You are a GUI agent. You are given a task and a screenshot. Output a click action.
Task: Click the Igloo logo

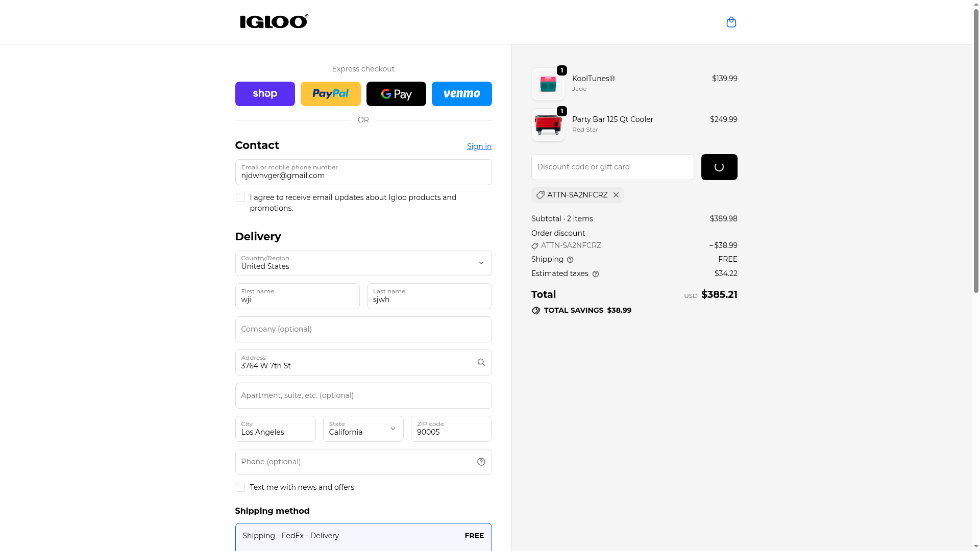pos(274,21)
